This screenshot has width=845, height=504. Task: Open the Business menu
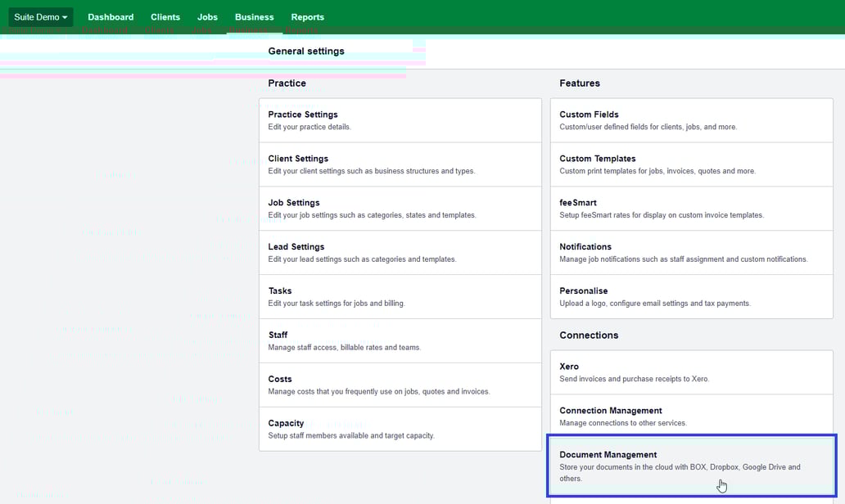254,17
